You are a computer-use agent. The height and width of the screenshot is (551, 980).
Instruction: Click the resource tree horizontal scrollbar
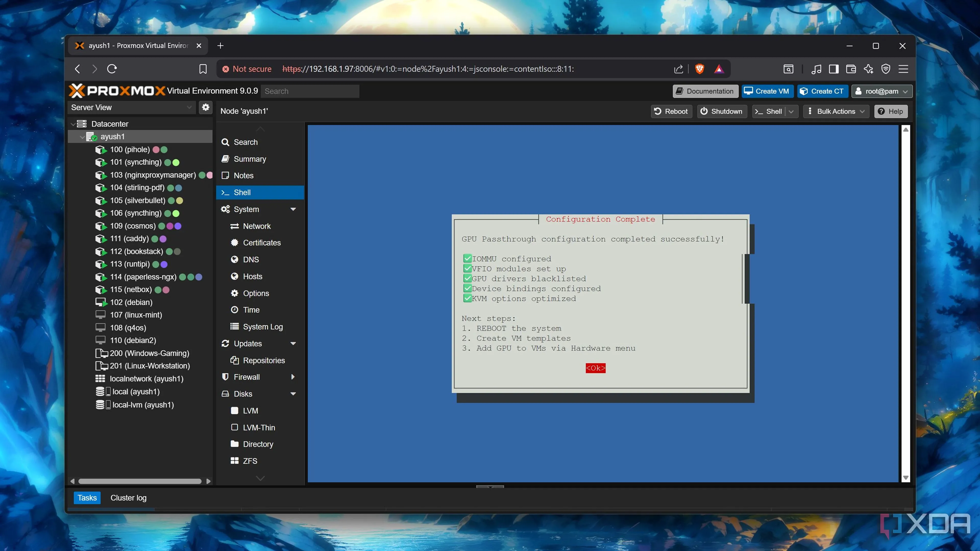pyautogui.click(x=140, y=481)
